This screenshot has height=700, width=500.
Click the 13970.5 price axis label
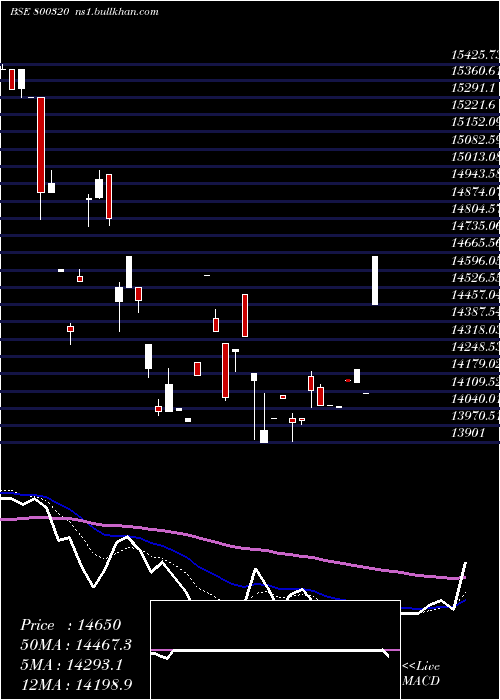click(x=475, y=416)
